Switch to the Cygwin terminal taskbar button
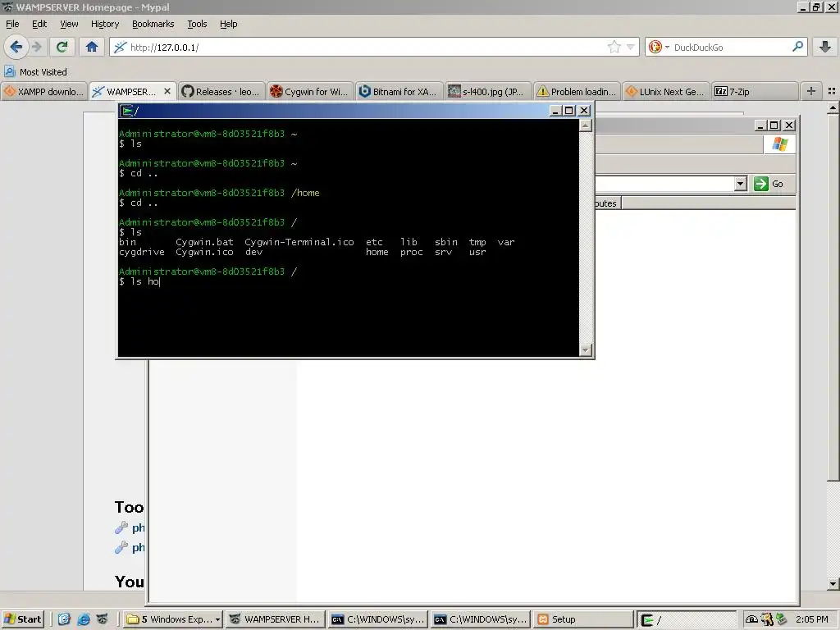This screenshot has width=840, height=630. (x=687, y=619)
